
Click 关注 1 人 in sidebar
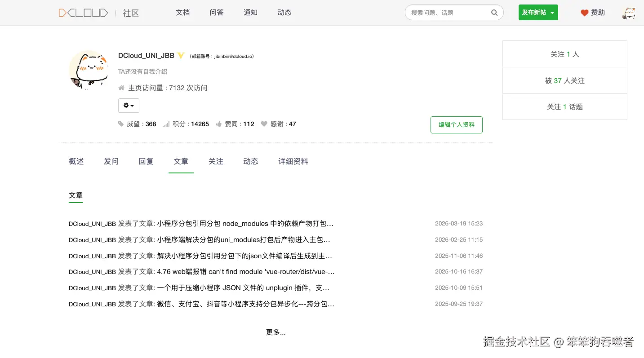(x=565, y=54)
